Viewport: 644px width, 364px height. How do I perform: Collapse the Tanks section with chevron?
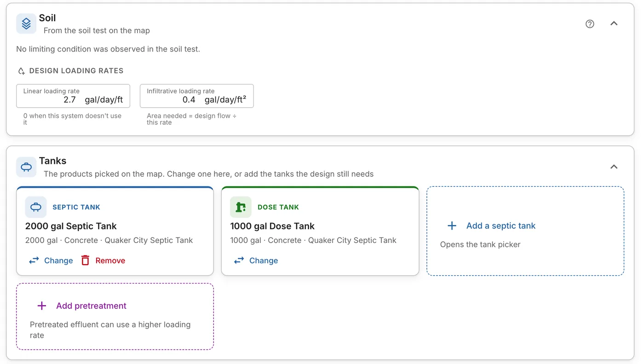(x=614, y=167)
